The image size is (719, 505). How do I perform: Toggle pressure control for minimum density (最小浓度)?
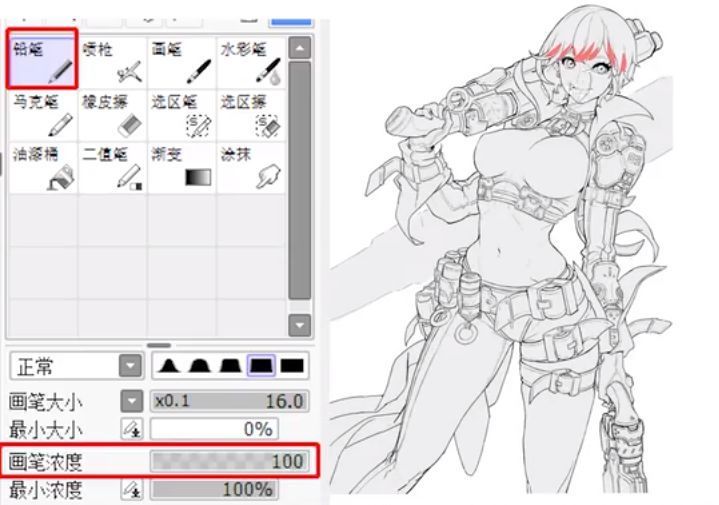click(130, 490)
